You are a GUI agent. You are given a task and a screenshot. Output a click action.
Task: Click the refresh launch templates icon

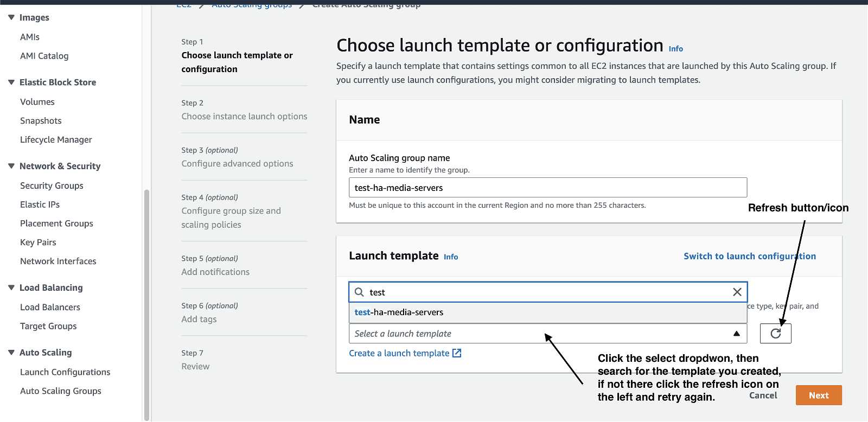775,334
